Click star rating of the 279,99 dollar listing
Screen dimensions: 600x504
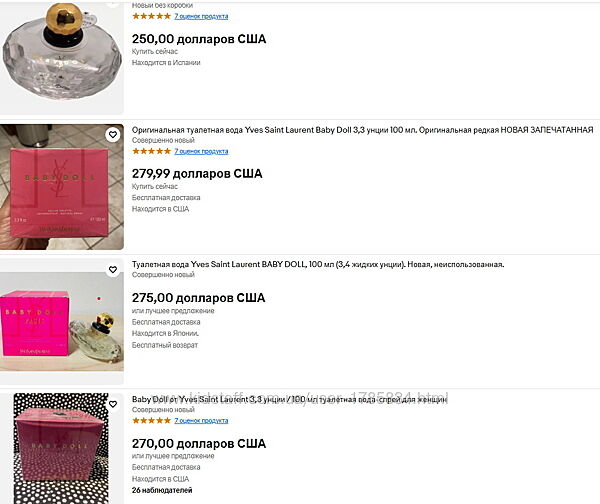click(151, 151)
